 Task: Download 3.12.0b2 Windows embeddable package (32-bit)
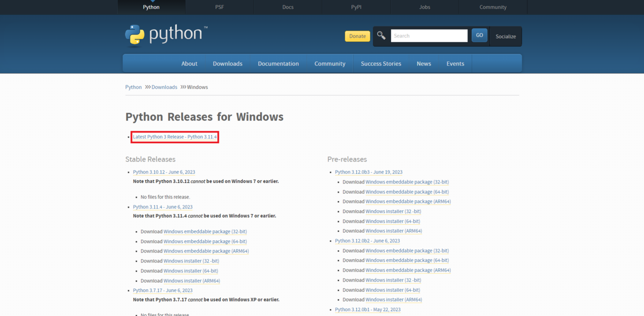pos(407,251)
